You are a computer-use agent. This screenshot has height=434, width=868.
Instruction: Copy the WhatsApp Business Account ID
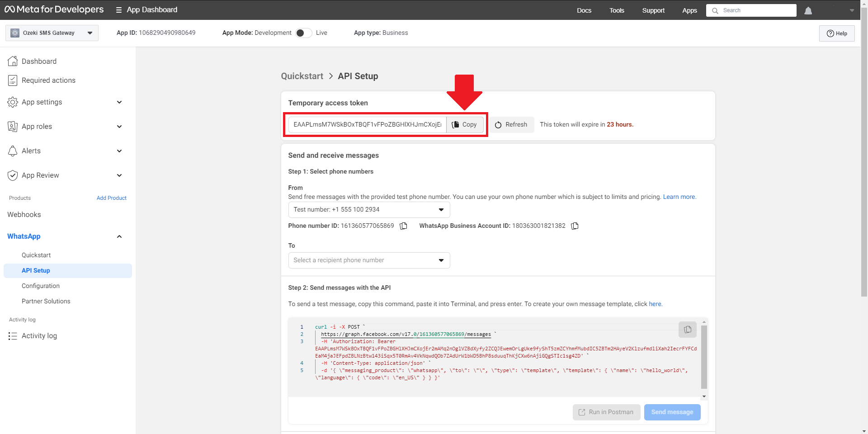575,226
